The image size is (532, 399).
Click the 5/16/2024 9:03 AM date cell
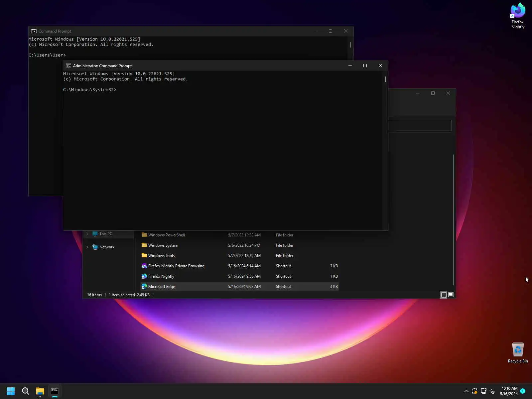[244, 287]
